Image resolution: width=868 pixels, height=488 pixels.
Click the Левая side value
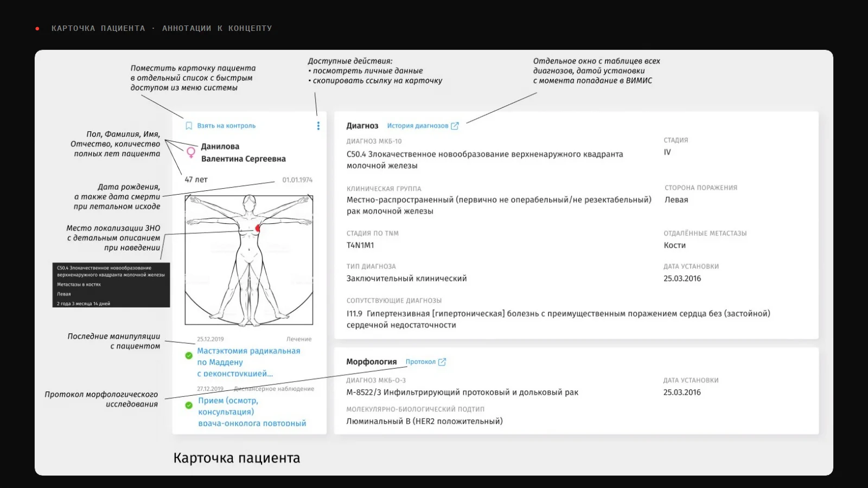point(676,200)
